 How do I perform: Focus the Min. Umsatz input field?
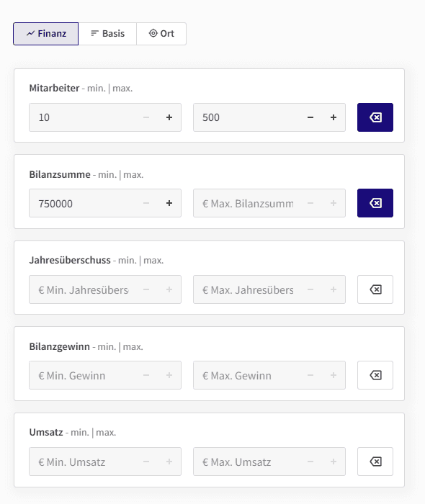coord(84,462)
